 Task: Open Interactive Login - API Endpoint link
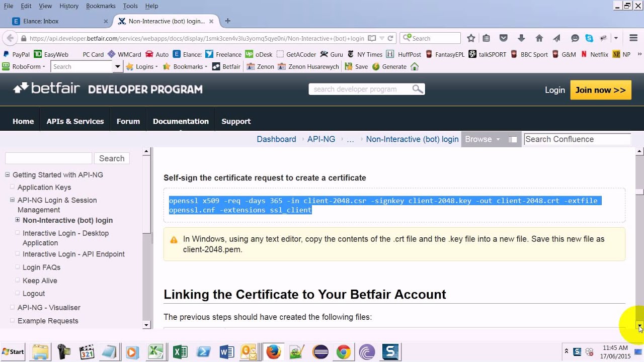pos(73,254)
